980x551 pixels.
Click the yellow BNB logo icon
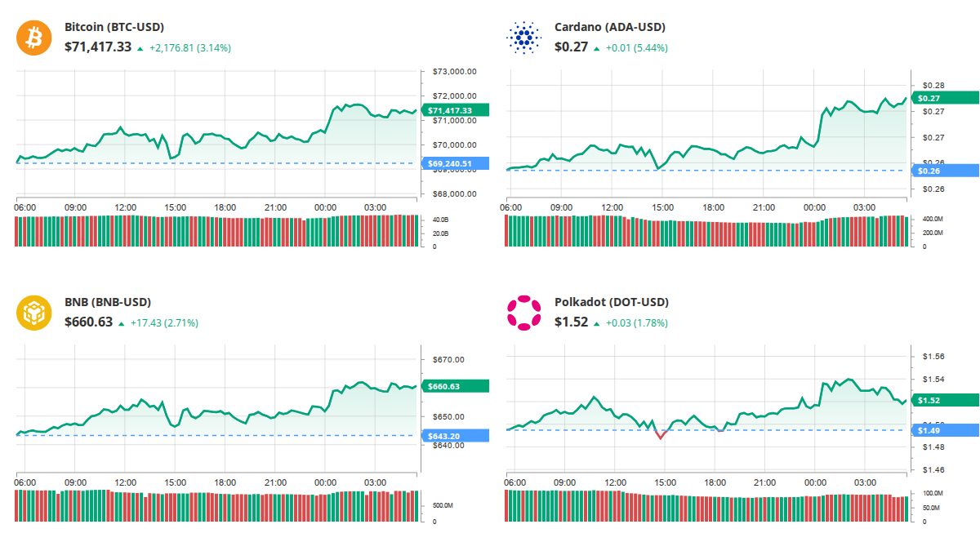click(x=33, y=313)
